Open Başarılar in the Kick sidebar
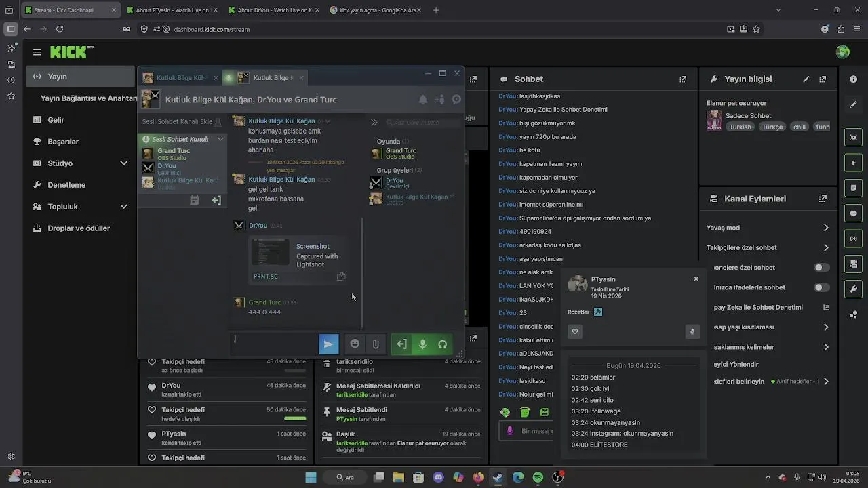The width and height of the screenshot is (868, 488). (x=81, y=142)
